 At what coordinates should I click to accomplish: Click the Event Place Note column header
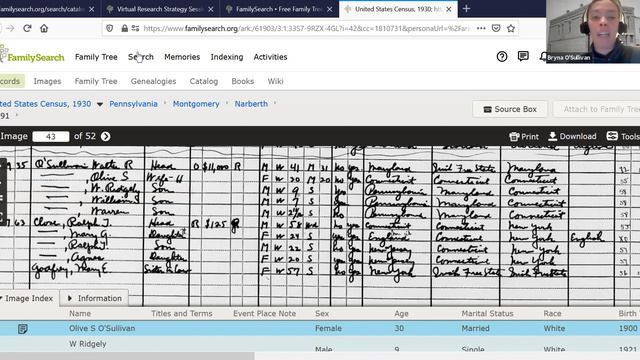(264, 313)
